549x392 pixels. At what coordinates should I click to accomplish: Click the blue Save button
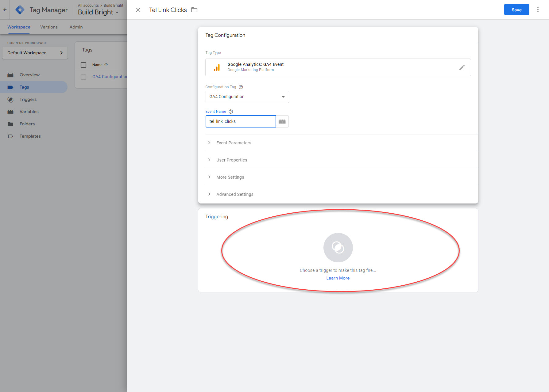pos(516,10)
